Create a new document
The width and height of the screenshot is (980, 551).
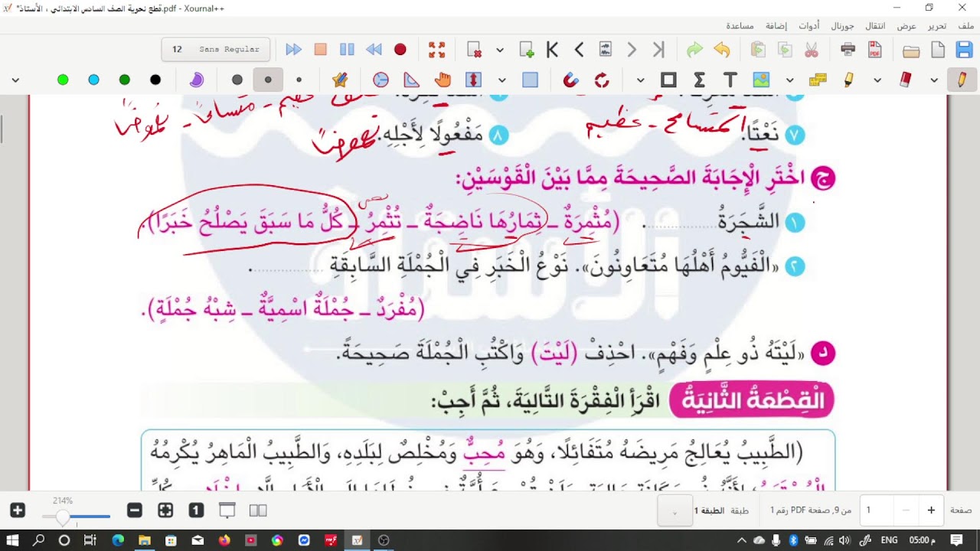click(938, 51)
